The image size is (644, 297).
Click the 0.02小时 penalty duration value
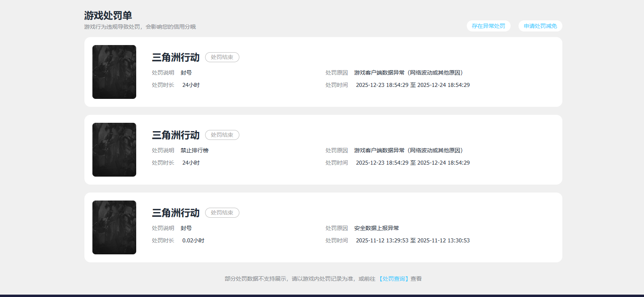(193, 240)
